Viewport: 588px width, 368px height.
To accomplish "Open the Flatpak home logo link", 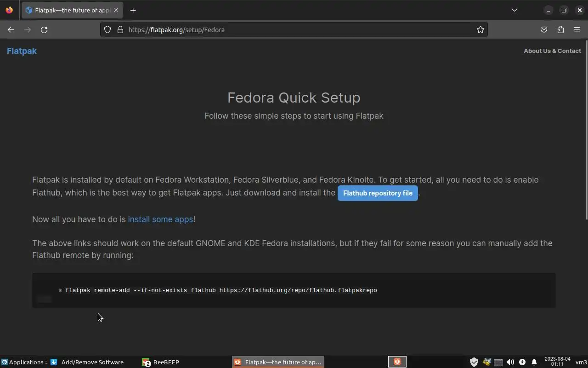I will pyautogui.click(x=22, y=51).
